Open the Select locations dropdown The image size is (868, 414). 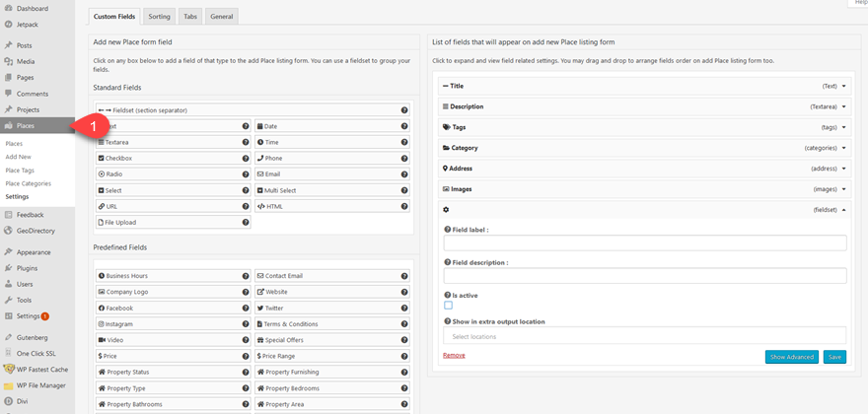coord(645,336)
